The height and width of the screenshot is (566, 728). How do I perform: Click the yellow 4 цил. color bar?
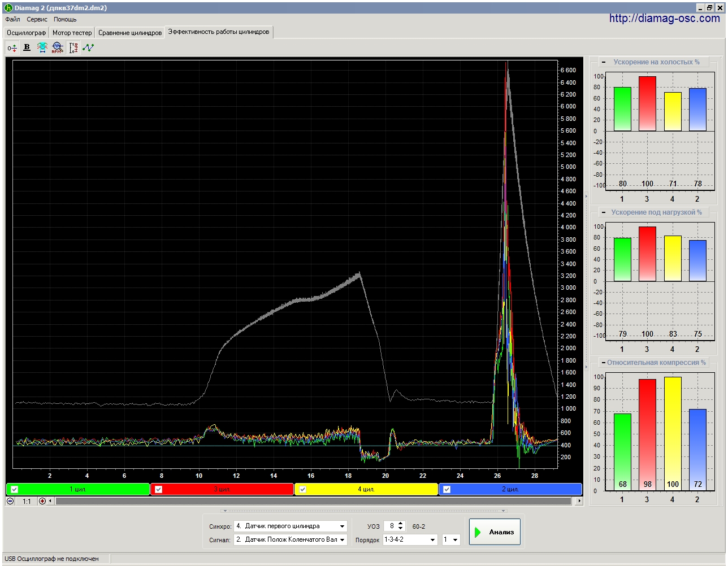(366, 489)
